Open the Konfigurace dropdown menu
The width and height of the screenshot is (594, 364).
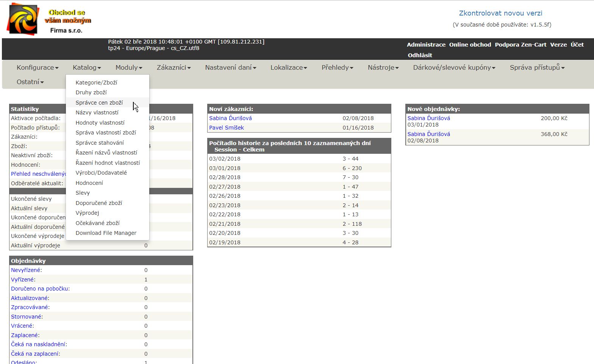38,67
